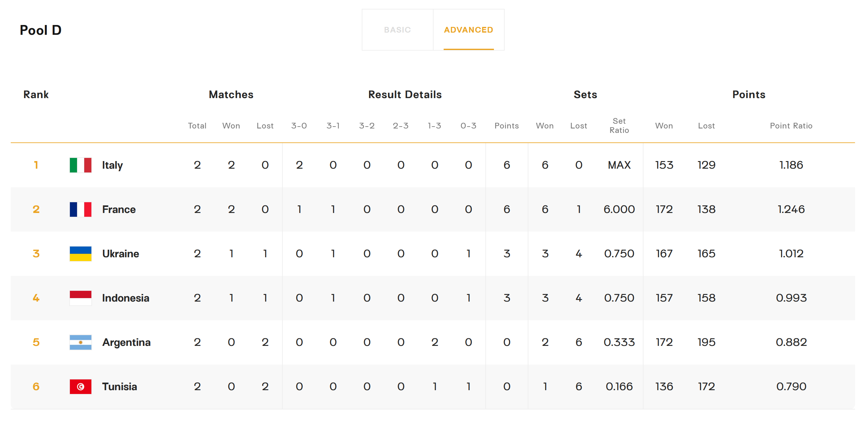The width and height of the screenshot is (868, 431).
Task: Open the Argentina team name
Action: [x=126, y=342]
